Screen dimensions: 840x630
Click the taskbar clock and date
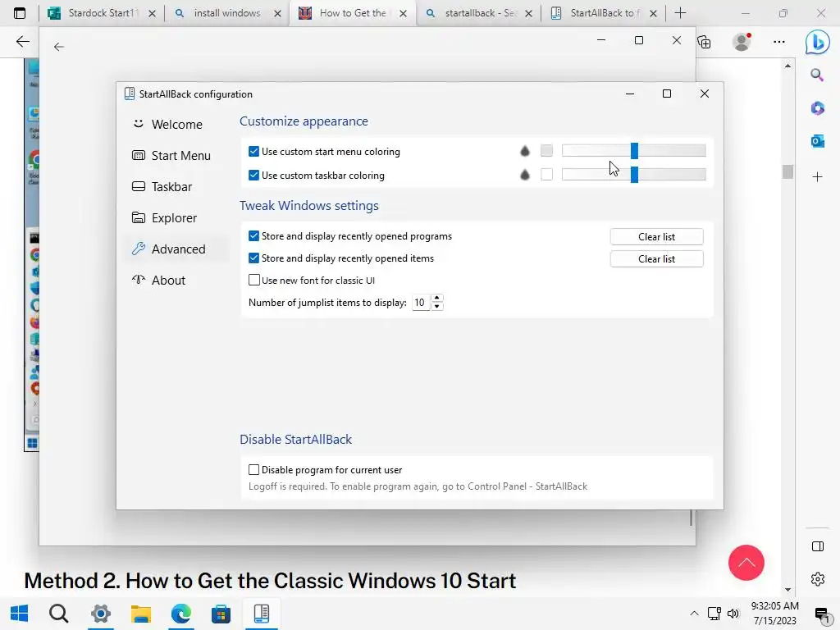(x=774, y=614)
